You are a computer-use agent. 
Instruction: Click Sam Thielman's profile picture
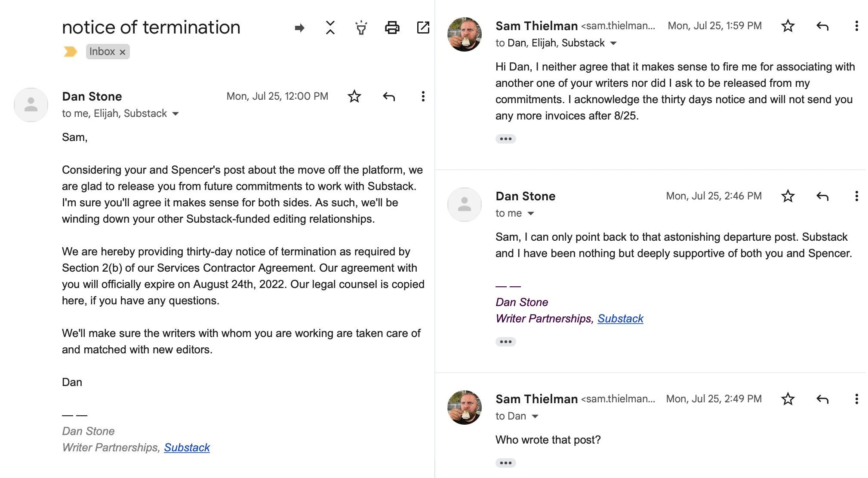[464, 33]
